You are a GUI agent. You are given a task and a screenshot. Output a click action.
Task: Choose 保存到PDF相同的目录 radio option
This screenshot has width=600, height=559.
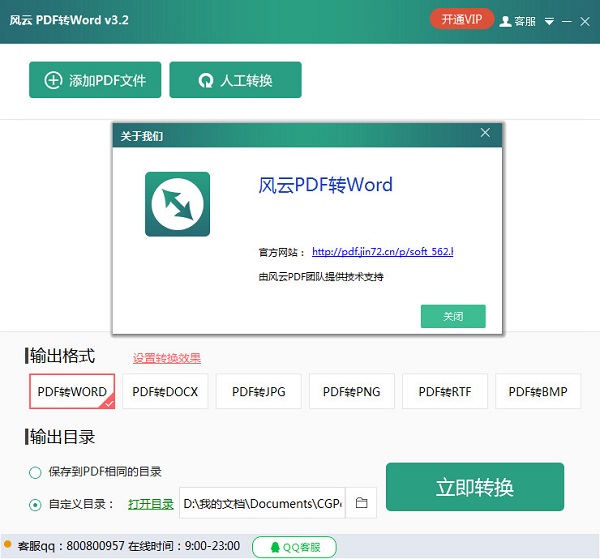35,473
